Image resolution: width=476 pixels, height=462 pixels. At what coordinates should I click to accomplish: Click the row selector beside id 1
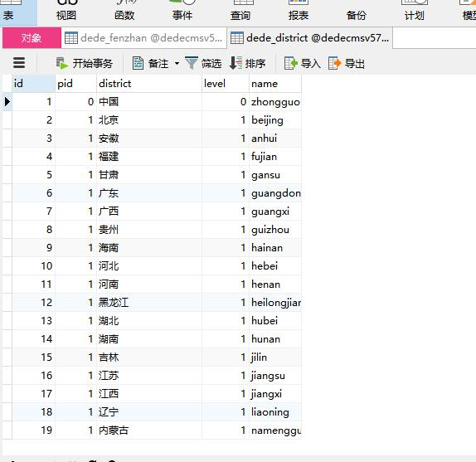[x=7, y=102]
